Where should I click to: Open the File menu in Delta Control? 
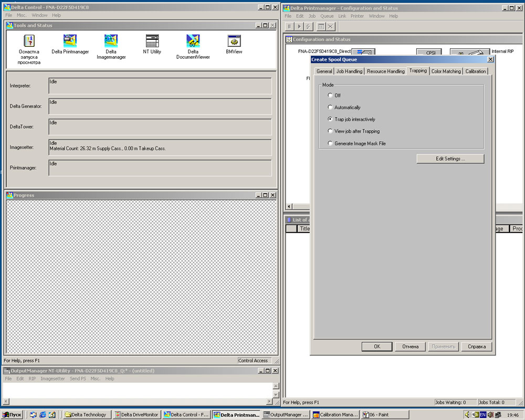[x=9, y=15]
